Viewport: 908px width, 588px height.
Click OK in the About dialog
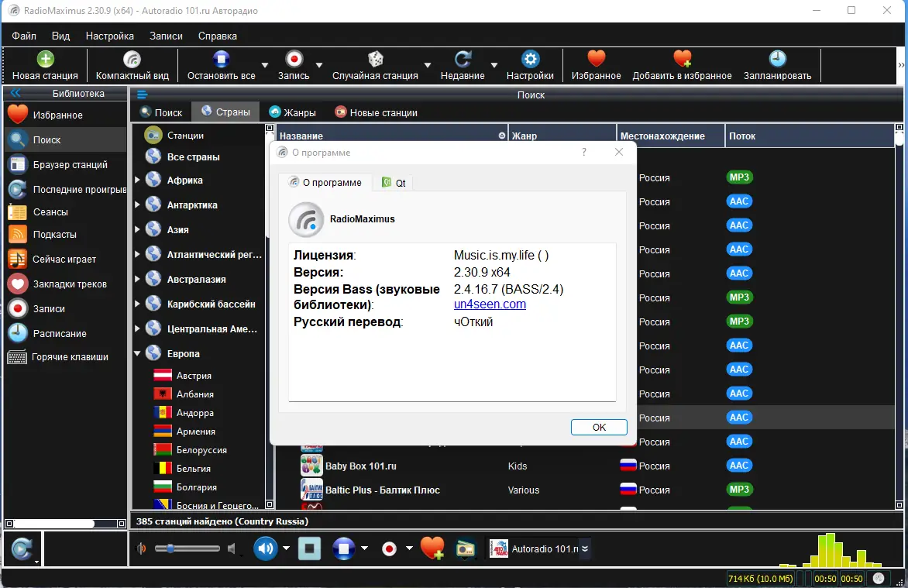click(x=599, y=427)
